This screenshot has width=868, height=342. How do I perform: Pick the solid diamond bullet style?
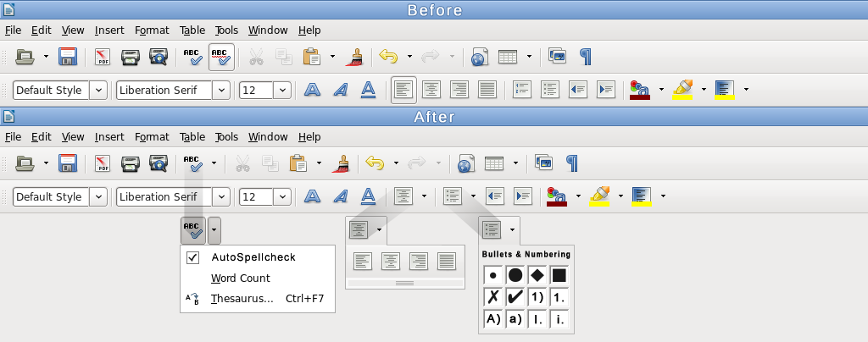(x=537, y=275)
